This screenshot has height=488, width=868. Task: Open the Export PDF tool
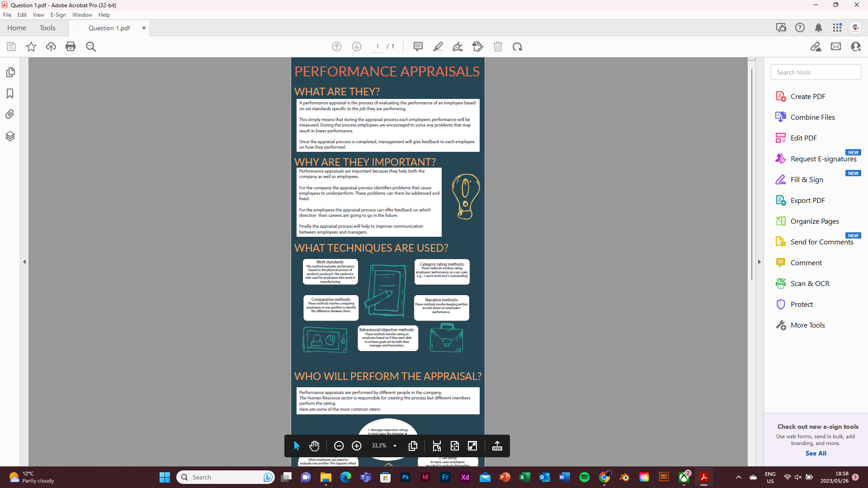click(807, 200)
